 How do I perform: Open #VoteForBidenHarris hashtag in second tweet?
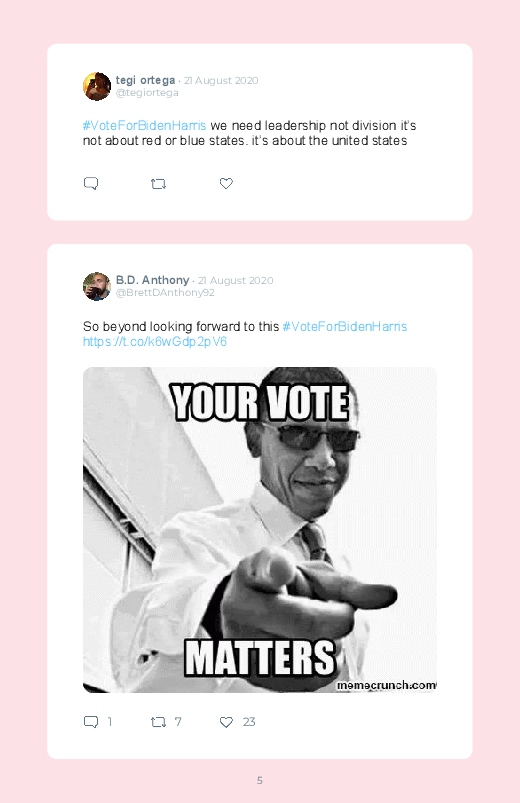coord(345,326)
